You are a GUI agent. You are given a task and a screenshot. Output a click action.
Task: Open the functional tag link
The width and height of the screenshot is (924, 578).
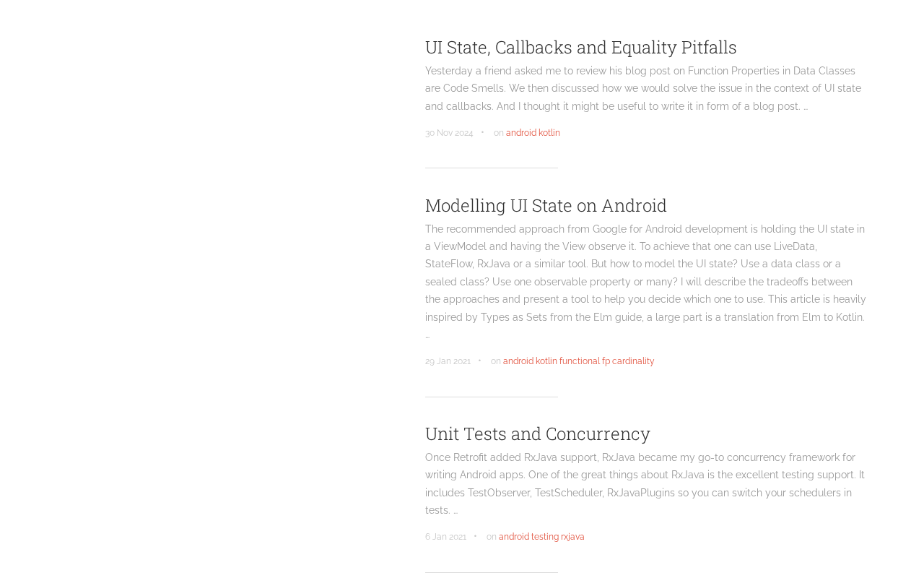coord(580,361)
